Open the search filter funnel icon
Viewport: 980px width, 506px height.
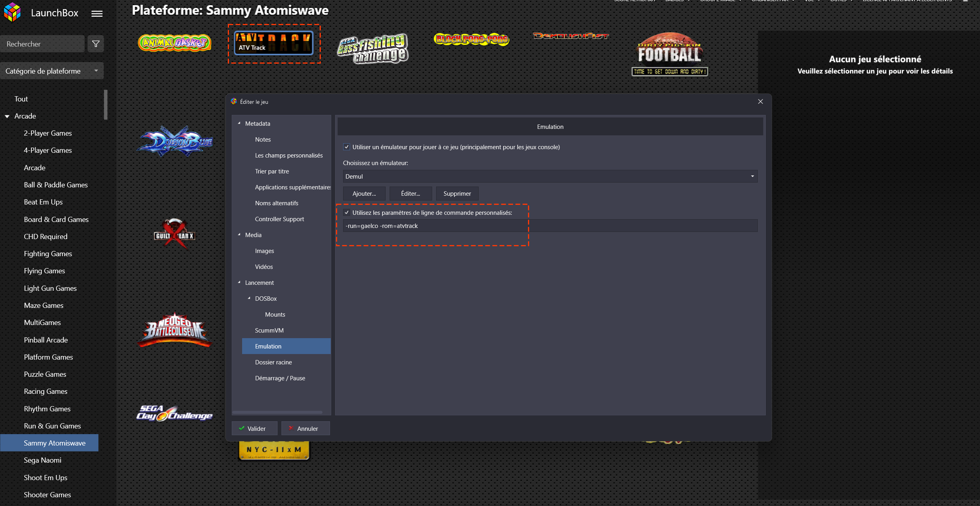(96, 44)
